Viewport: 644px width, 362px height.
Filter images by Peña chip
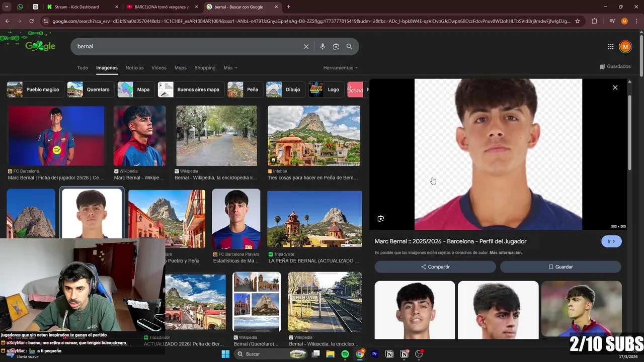(245, 89)
